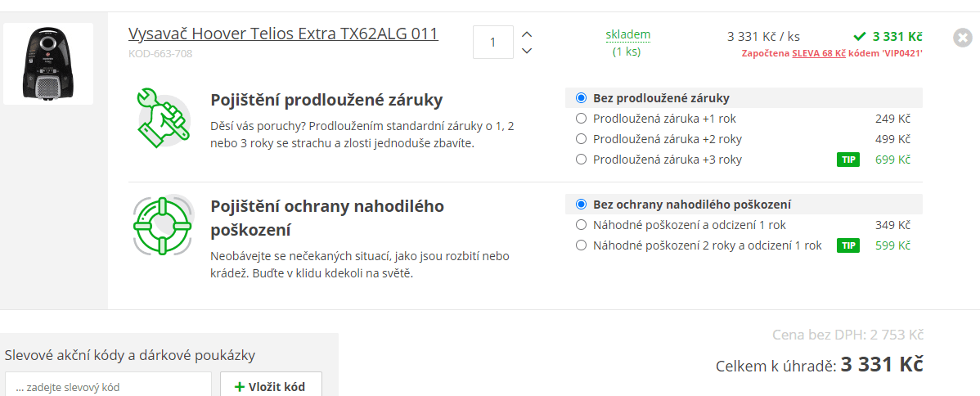
Task: Click the quantity input box
Action: (493, 42)
